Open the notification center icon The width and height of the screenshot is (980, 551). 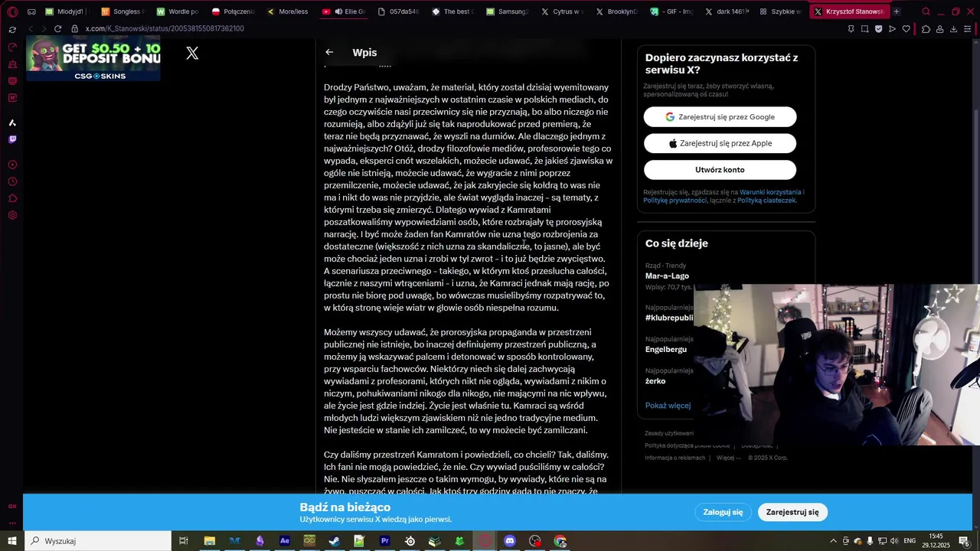click(965, 541)
